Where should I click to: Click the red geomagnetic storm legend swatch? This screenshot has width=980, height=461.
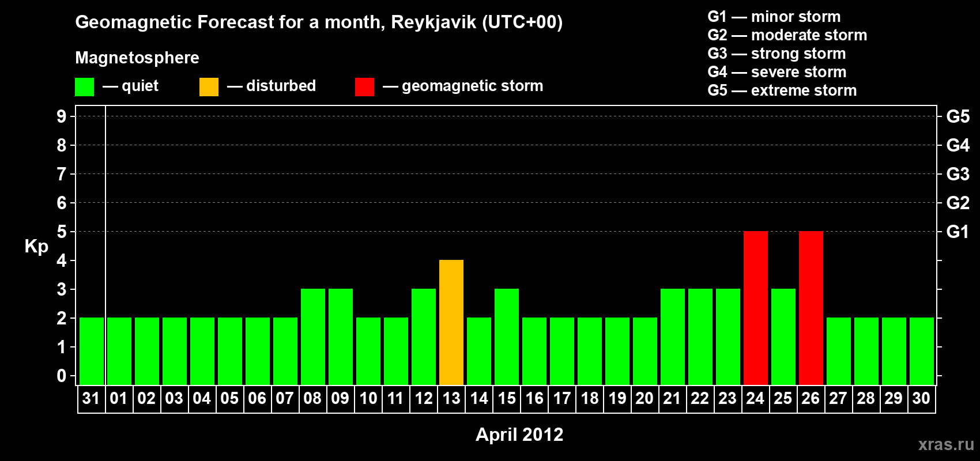pyautogui.click(x=364, y=87)
